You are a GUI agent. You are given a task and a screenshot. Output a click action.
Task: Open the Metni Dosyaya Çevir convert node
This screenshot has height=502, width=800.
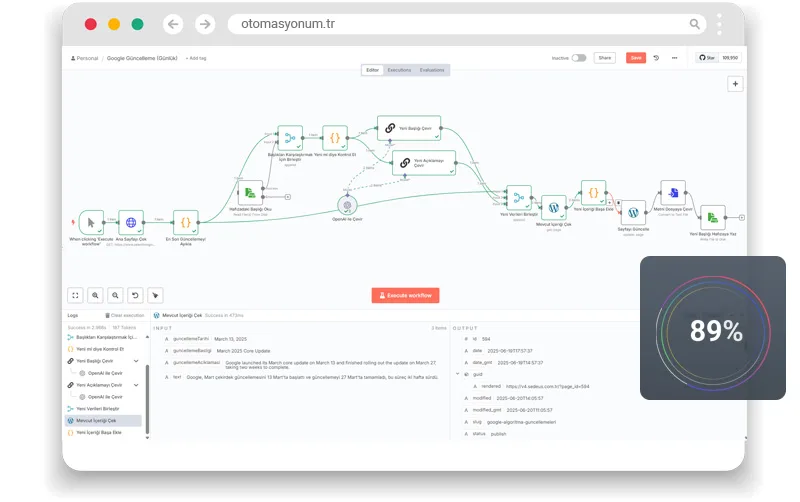(x=673, y=193)
